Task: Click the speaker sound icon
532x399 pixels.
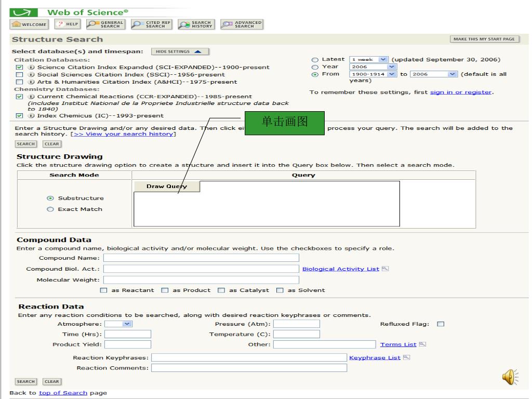Action: [510, 377]
